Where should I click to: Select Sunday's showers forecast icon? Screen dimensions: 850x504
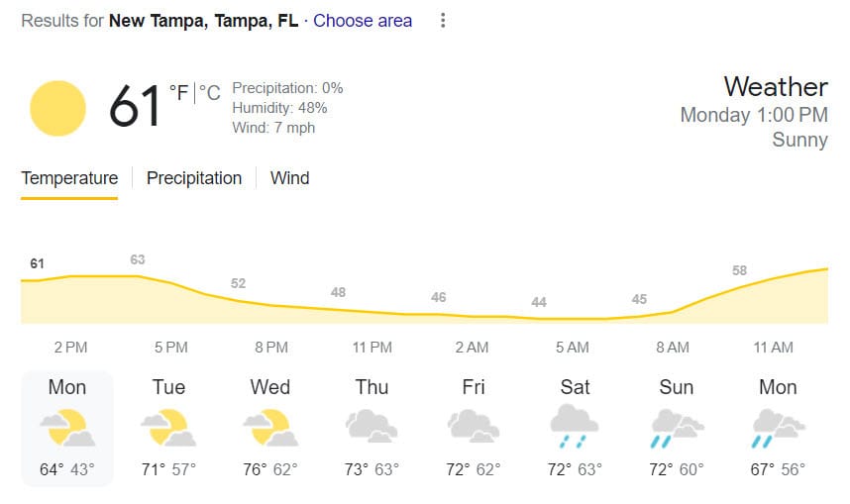pyautogui.click(x=677, y=428)
